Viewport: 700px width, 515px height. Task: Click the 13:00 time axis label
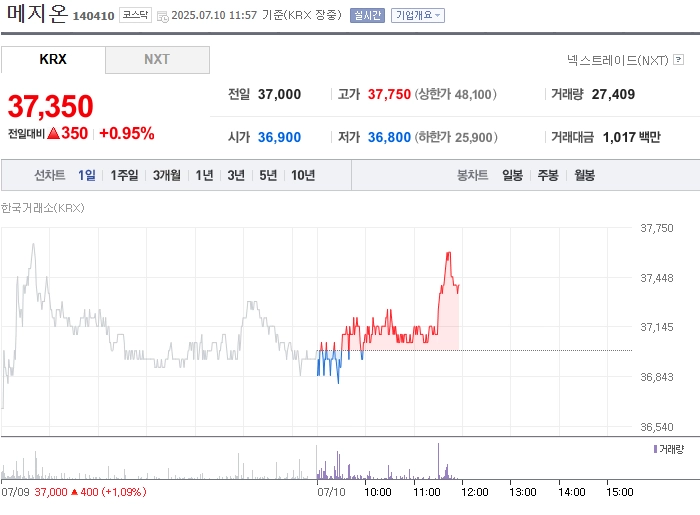(523, 492)
